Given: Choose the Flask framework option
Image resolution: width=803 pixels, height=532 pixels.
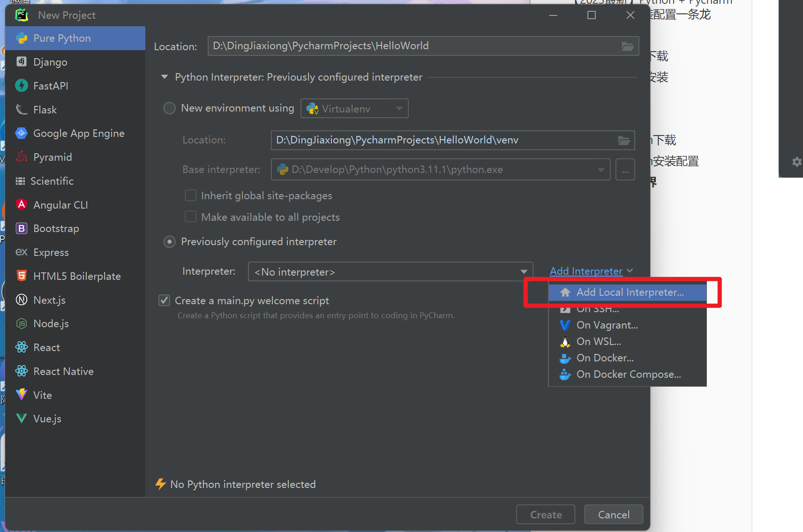Looking at the screenshot, I should click(45, 109).
